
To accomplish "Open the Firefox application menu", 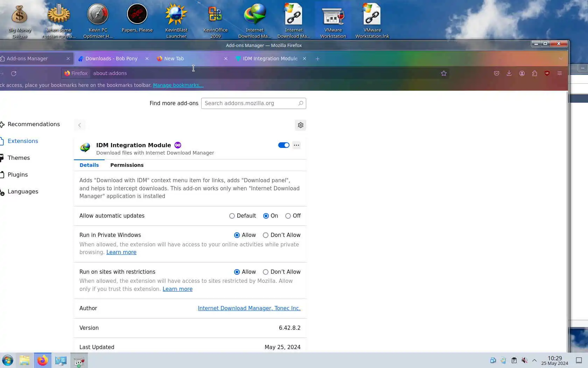I will click(560, 73).
